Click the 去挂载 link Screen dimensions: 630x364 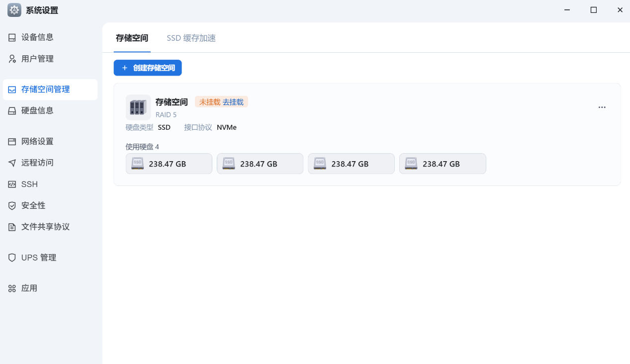click(233, 102)
